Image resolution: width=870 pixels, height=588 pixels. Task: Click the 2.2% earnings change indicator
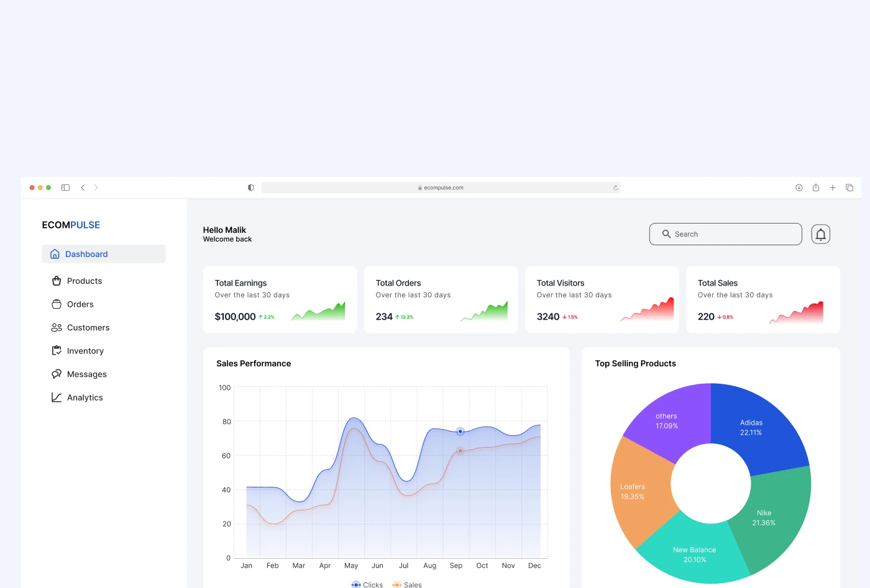(x=267, y=317)
